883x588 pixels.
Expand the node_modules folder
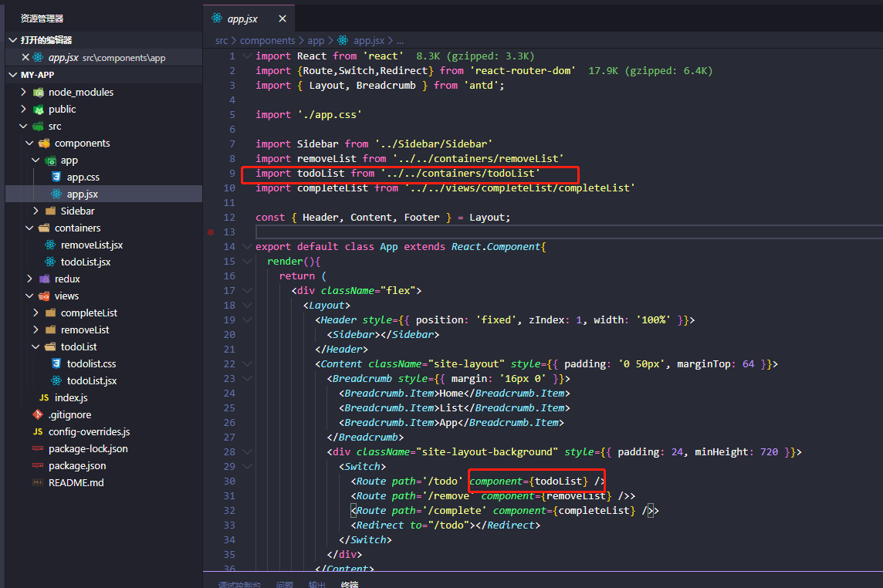click(23, 92)
